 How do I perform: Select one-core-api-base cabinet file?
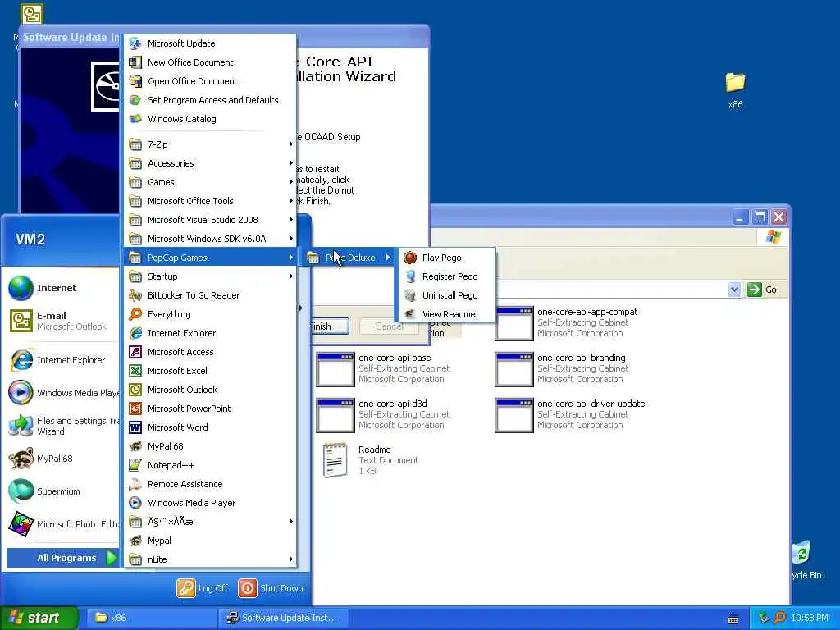pyautogui.click(x=383, y=368)
